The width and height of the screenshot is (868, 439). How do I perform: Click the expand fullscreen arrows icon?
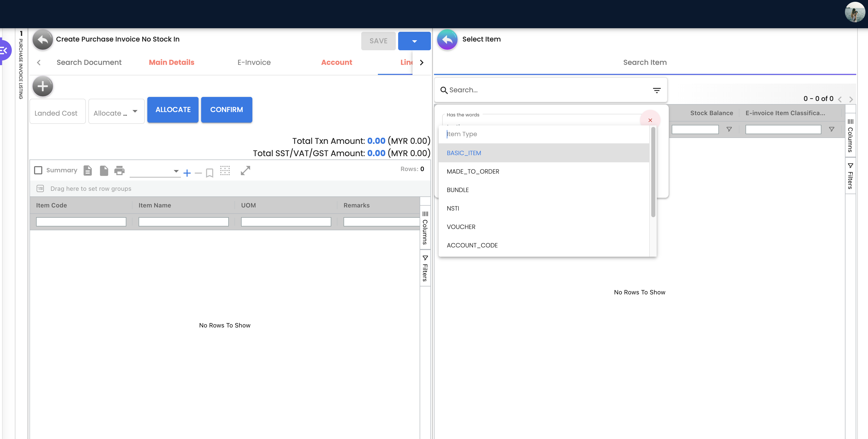[245, 171]
